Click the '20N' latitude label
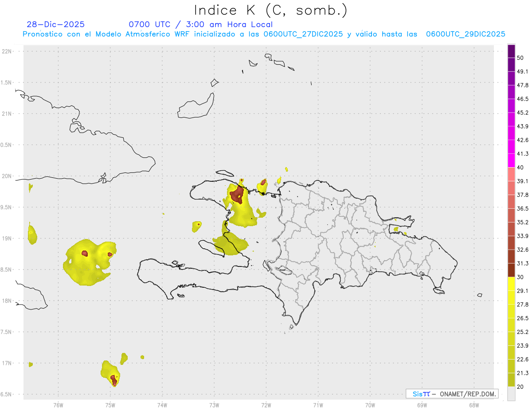532x411 pixels. tap(7, 176)
